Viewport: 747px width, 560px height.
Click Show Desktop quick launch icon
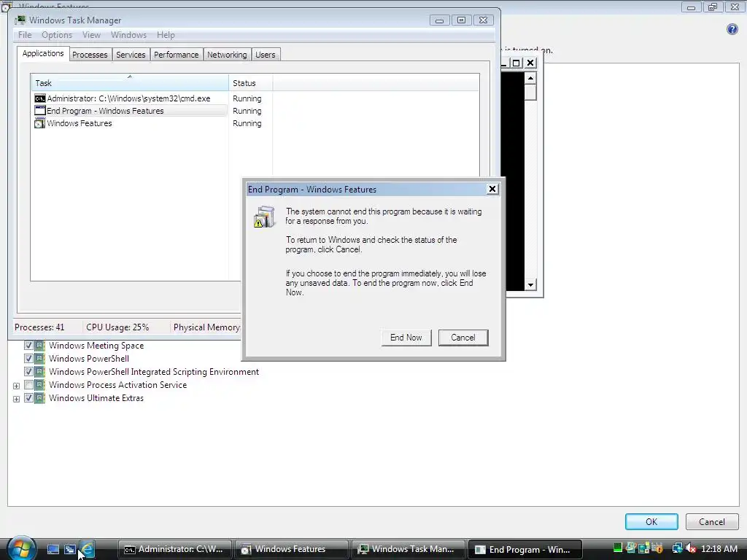click(x=53, y=550)
